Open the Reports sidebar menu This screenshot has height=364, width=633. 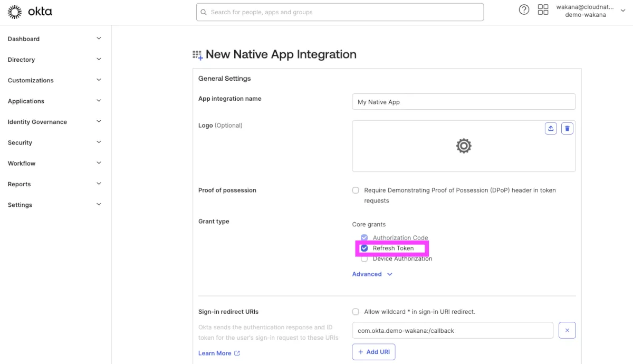point(54,184)
